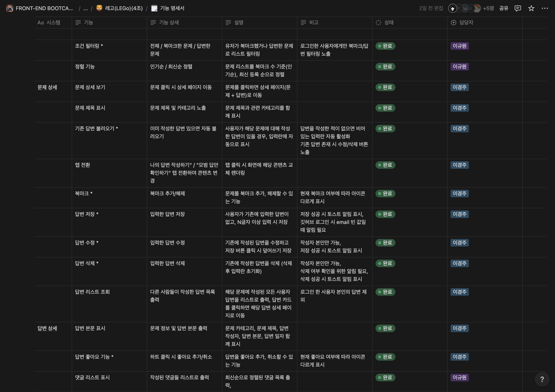This screenshot has height=392, width=555.
Task: Click the 레고(LEGo)(4조) lion page icon
Action: [99, 8]
